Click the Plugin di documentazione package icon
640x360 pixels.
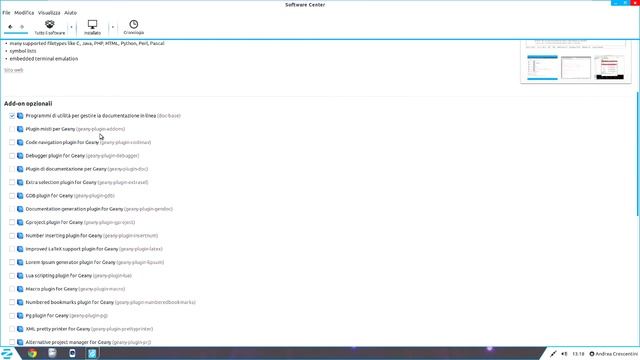point(20,169)
